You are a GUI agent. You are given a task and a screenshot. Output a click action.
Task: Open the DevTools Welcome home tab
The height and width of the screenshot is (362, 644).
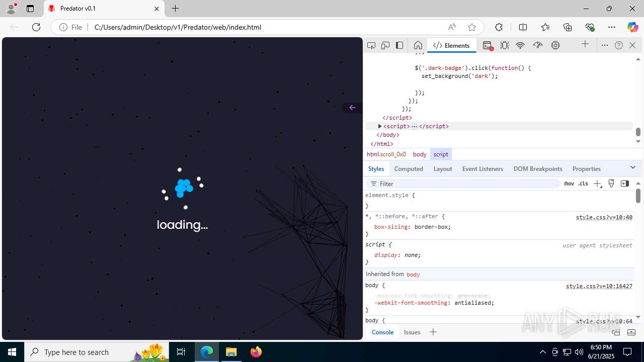(x=418, y=45)
